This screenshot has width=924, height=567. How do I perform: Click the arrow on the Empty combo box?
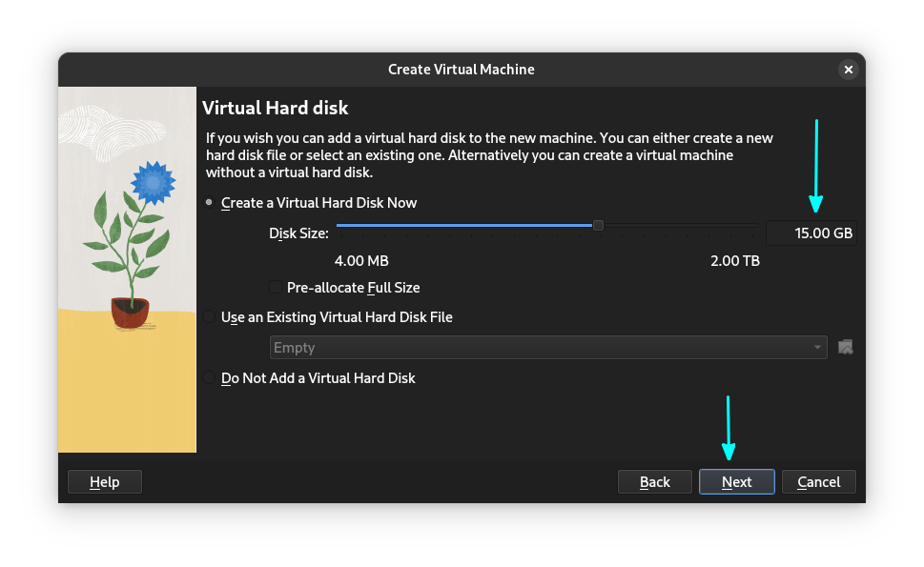(x=817, y=348)
